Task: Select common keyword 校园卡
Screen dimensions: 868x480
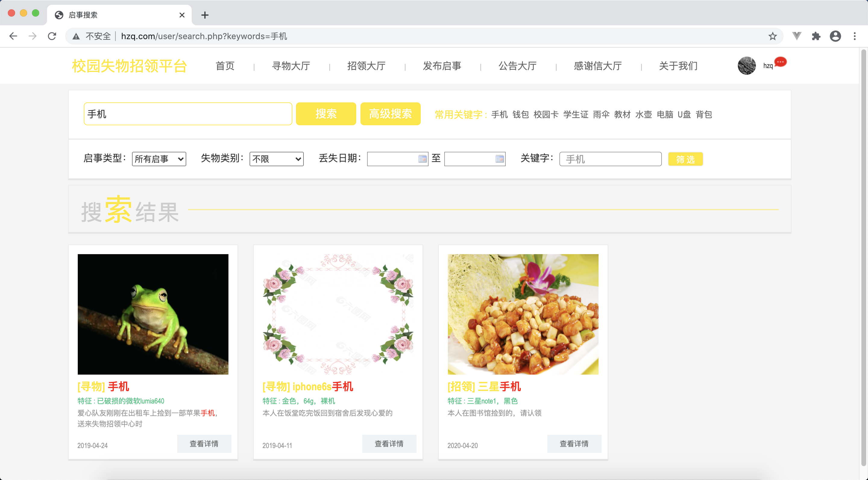Action: point(546,114)
